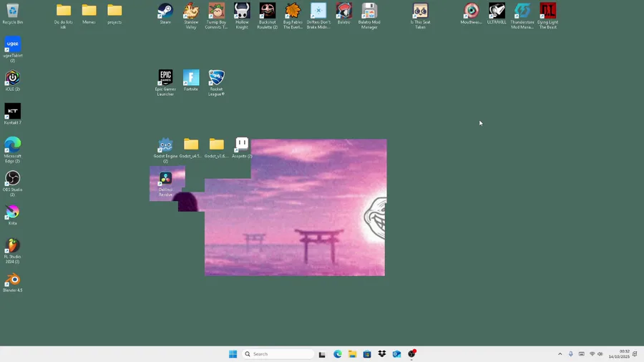Image resolution: width=644 pixels, height=362 pixels.
Task: Select the iCUE desktop shortcut
Action: 12,80
